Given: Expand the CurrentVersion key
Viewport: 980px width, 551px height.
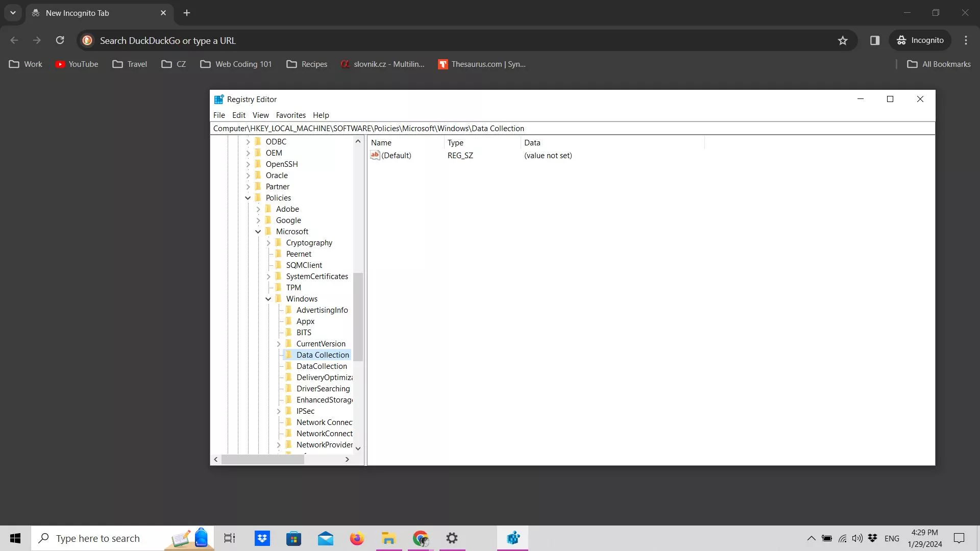Looking at the screenshot, I should (x=279, y=344).
